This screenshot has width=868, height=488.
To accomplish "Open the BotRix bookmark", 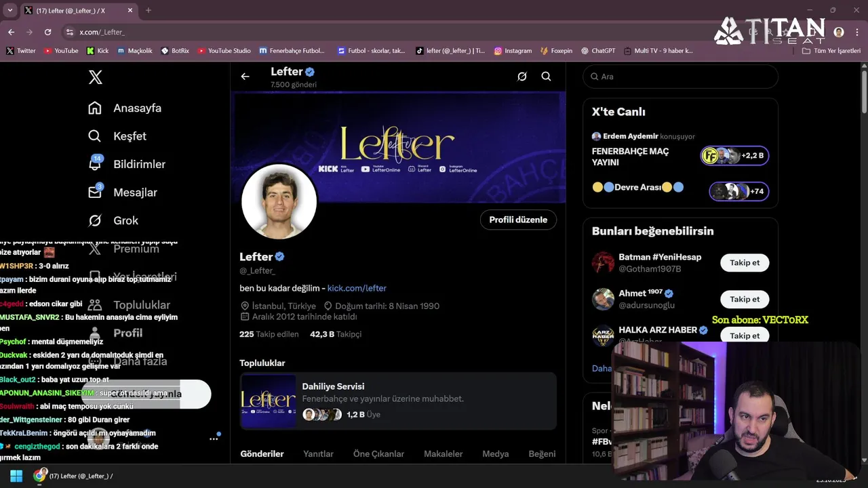I will click(175, 51).
